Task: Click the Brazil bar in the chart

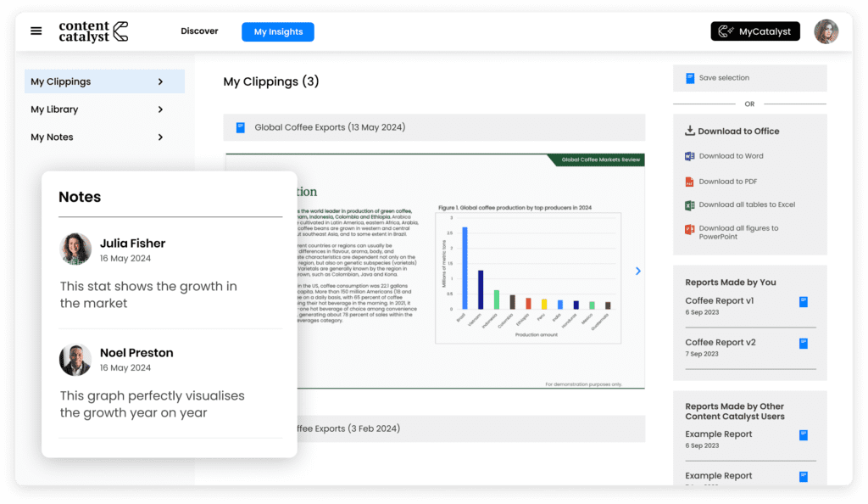Action: pyautogui.click(x=464, y=268)
